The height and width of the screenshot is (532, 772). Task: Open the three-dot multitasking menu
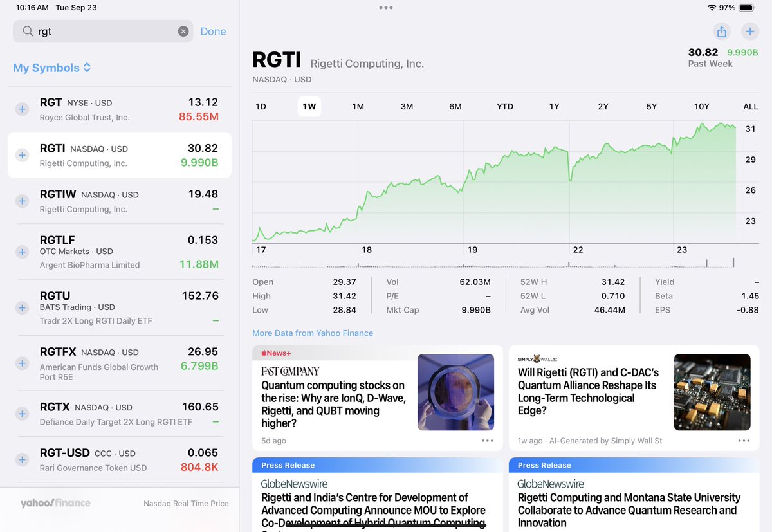tap(386, 8)
